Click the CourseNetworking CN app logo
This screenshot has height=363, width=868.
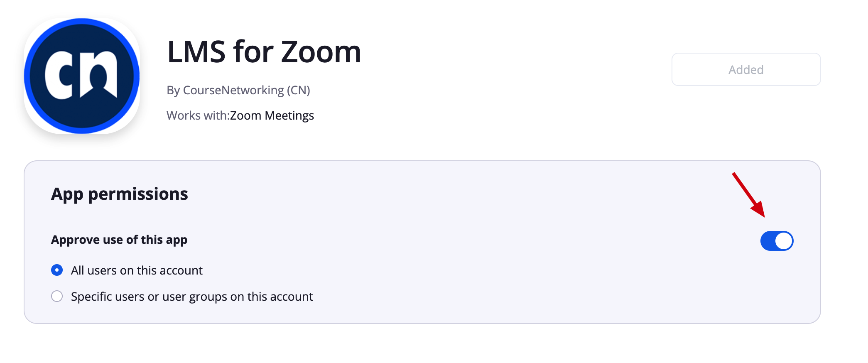(x=82, y=76)
